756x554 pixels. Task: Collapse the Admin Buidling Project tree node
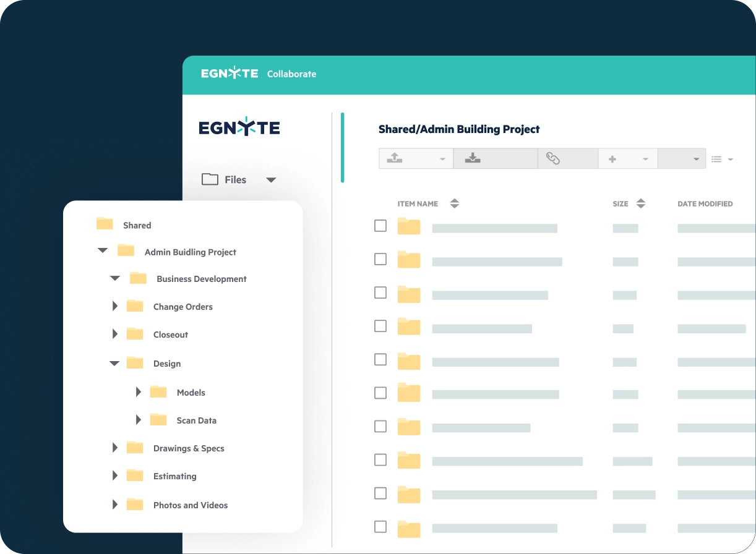pos(102,251)
